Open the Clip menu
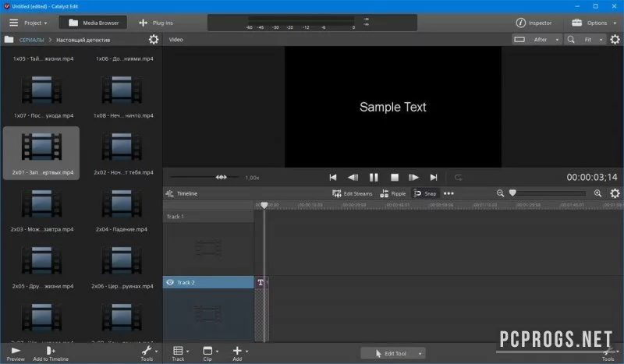This screenshot has height=364, width=624. tap(209, 354)
